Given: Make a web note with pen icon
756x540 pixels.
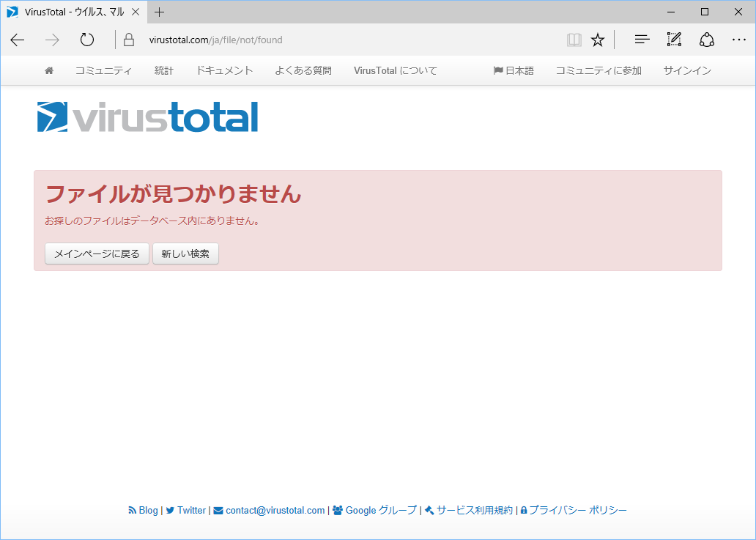Looking at the screenshot, I should pos(674,40).
